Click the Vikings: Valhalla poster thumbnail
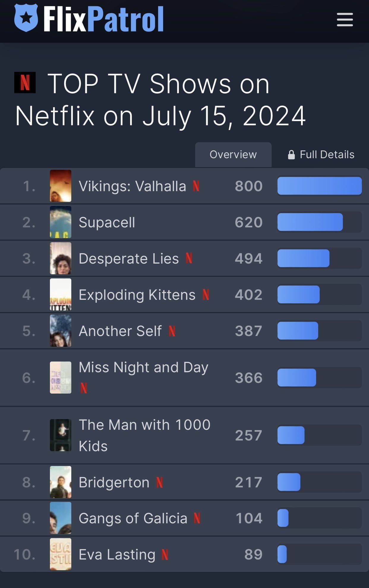 click(61, 186)
